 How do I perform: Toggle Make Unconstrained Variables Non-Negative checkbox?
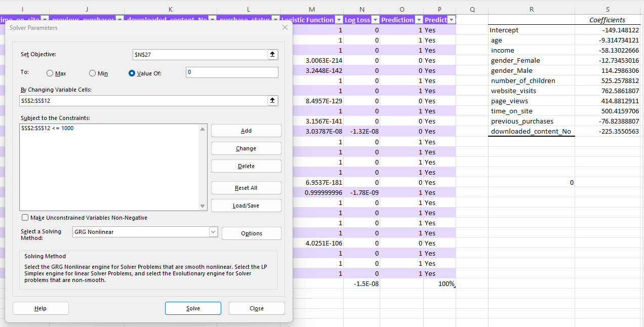pyautogui.click(x=25, y=218)
